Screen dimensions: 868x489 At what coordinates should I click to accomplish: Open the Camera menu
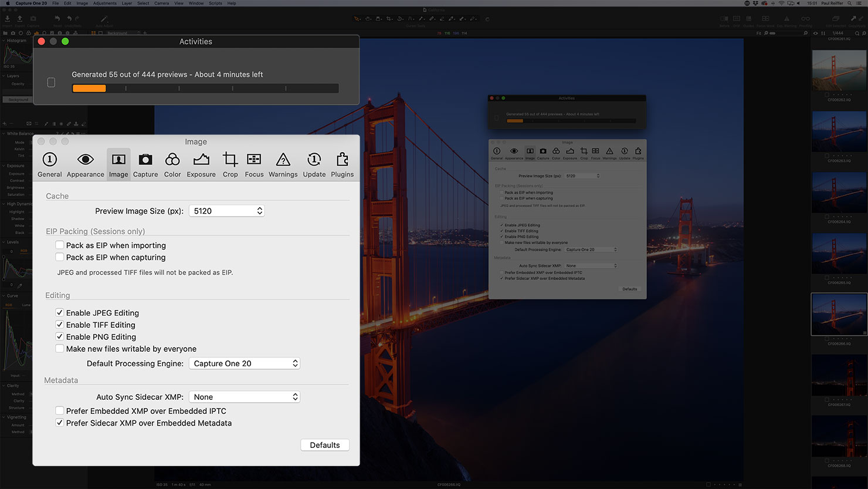[x=161, y=4]
